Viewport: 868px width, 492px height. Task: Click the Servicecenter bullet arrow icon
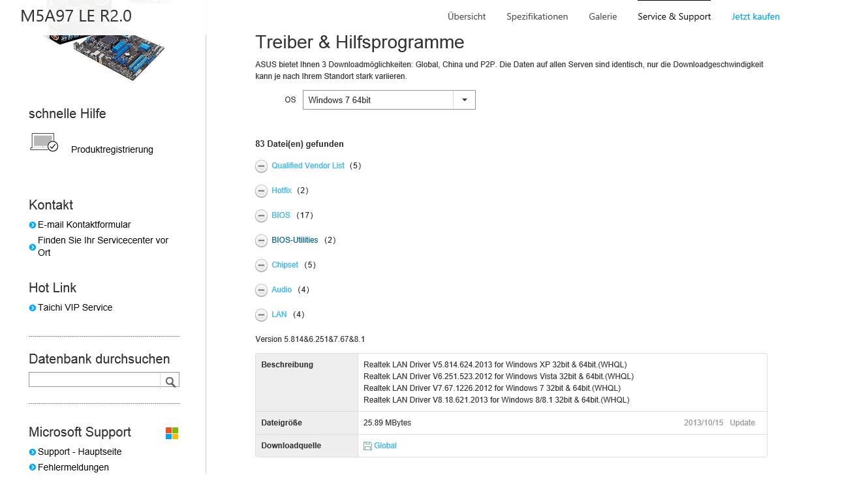pos(33,247)
